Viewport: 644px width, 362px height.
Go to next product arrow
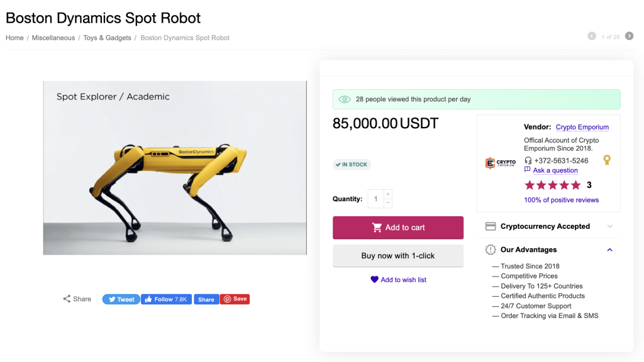click(629, 36)
